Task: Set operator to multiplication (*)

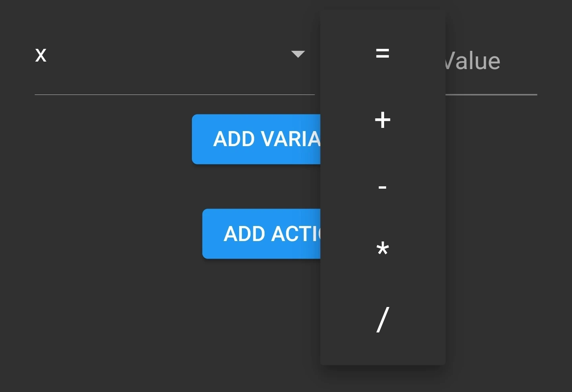Action: click(x=383, y=249)
